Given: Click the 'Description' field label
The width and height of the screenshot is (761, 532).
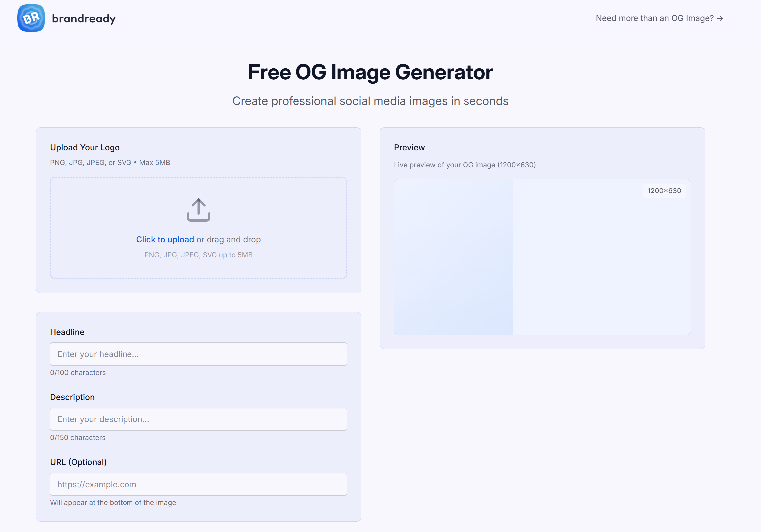Looking at the screenshot, I should [72, 397].
